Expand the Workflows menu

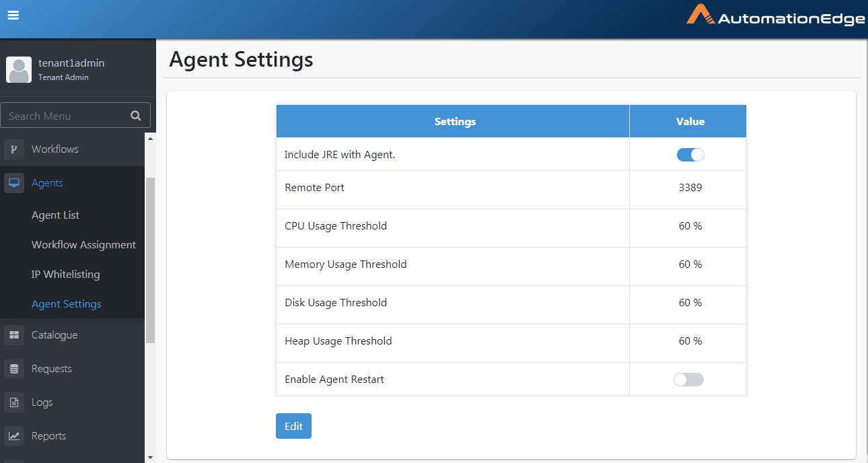55,149
